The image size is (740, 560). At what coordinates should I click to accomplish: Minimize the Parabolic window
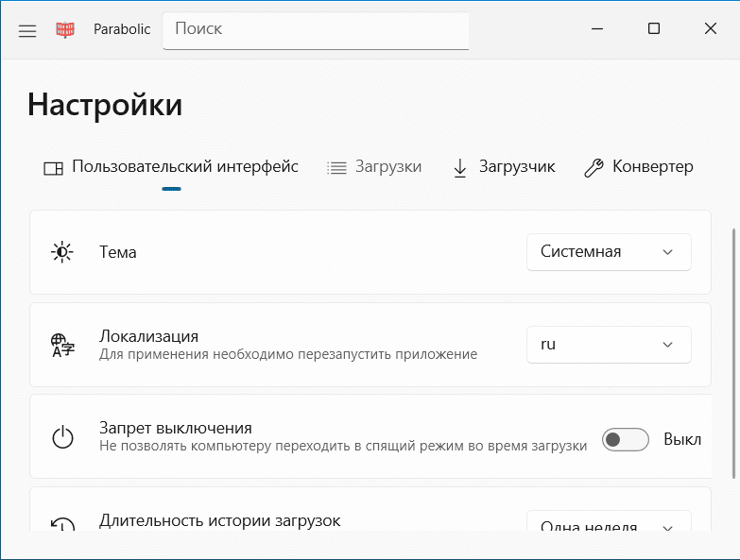596,29
